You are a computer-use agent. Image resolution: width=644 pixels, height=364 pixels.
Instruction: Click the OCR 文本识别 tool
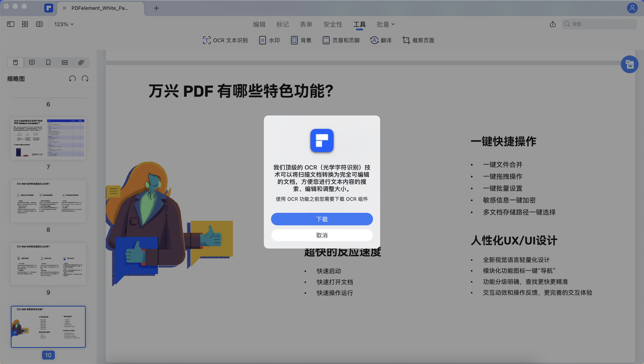[225, 40]
